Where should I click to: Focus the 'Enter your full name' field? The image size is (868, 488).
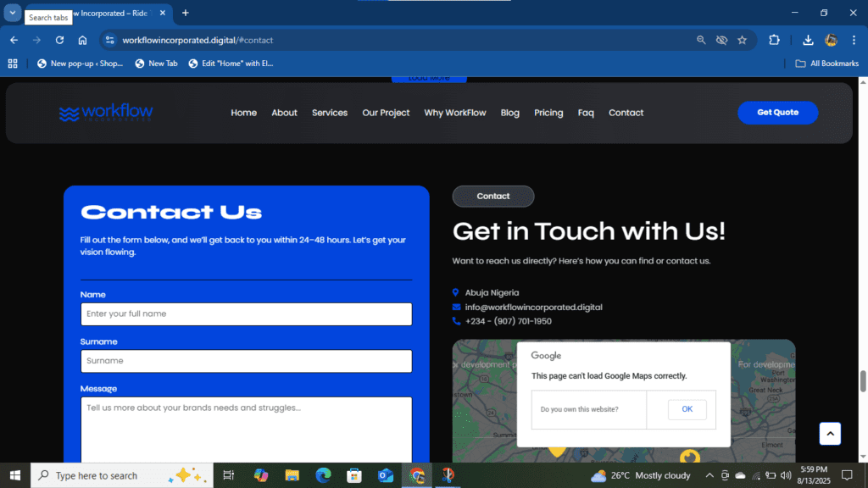coord(246,314)
